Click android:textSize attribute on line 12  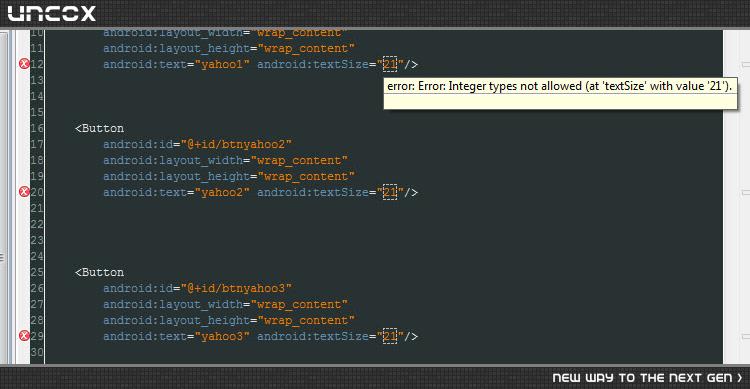click(x=313, y=64)
